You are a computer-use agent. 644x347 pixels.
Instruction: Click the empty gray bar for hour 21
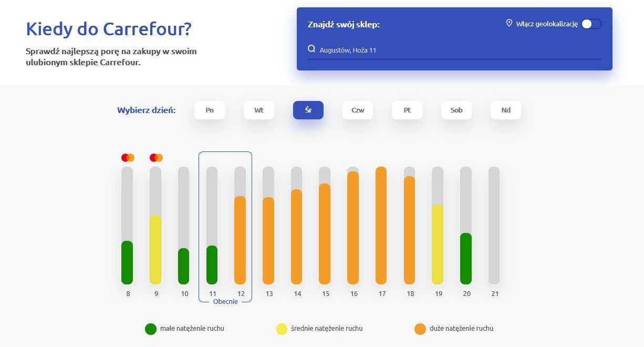[494, 226]
